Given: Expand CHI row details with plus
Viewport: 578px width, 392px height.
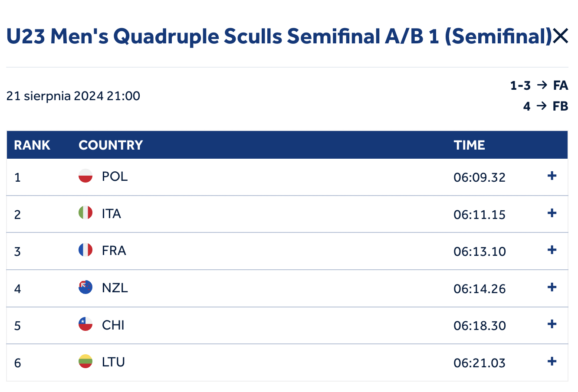Looking at the screenshot, I should [x=552, y=324].
